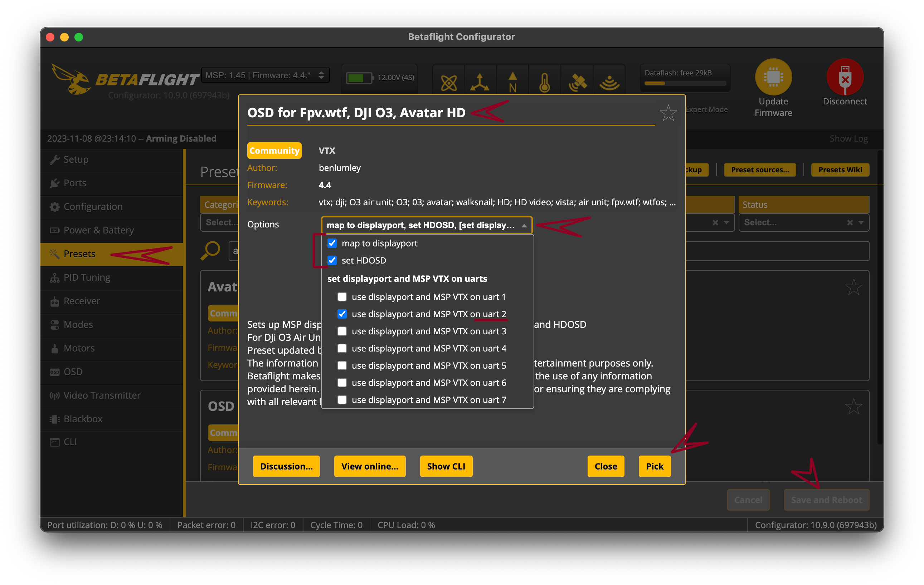Open View online... link
The image size is (924, 585).
[370, 467]
